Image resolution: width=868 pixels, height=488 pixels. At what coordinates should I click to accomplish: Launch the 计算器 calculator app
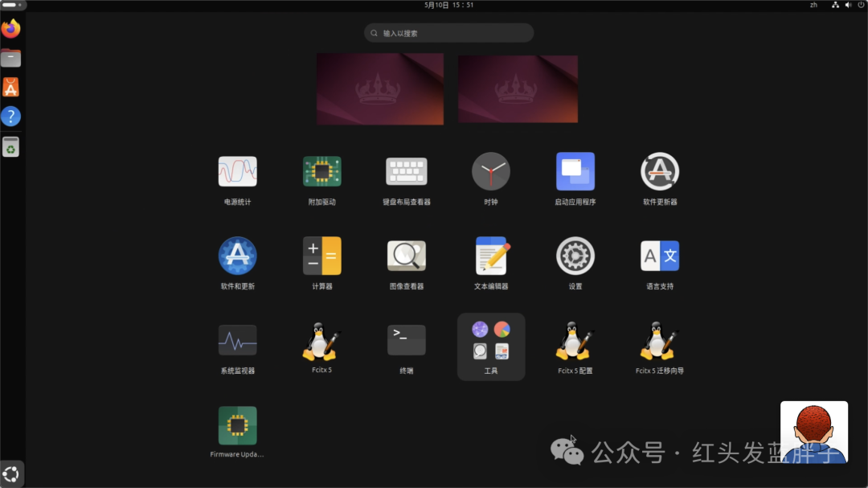click(x=321, y=255)
